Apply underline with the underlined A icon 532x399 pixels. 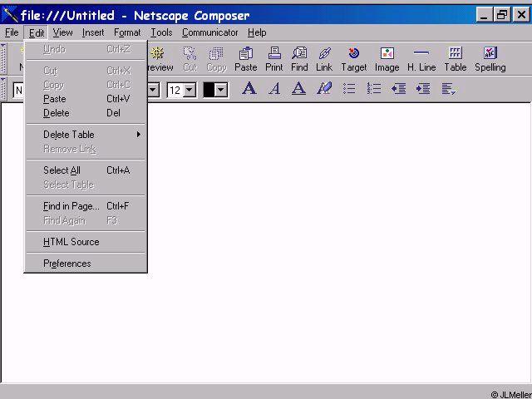[x=298, y=89]
